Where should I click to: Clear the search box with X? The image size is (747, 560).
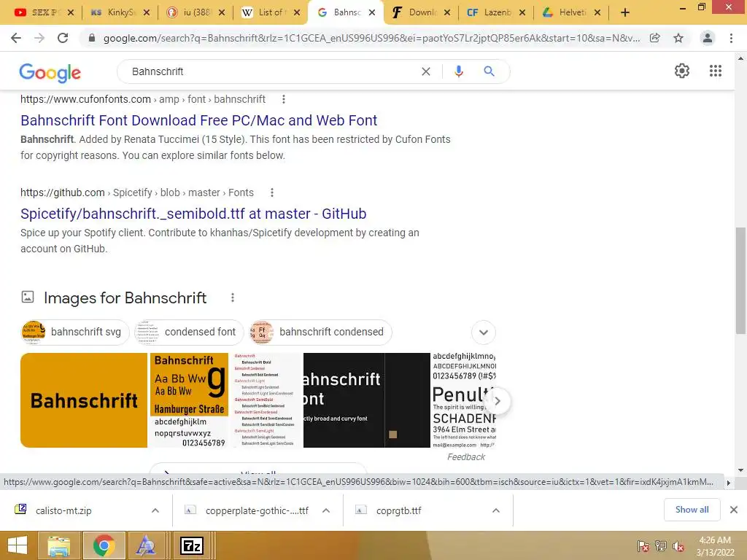point(426,71)
